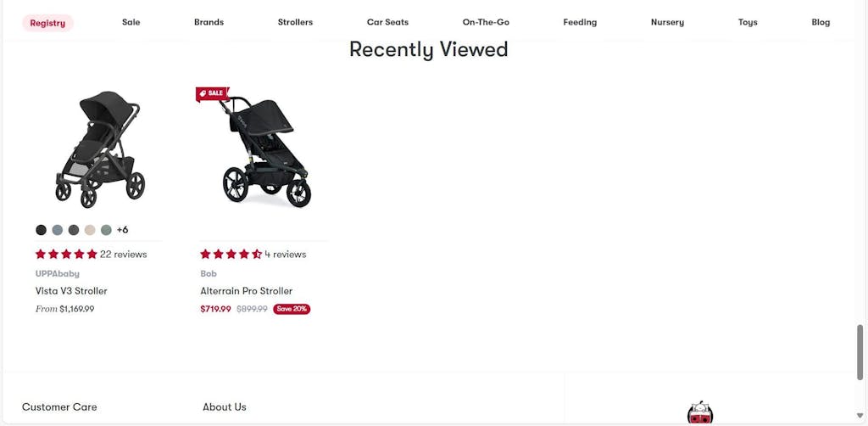868x426 pixels.
Task: Open the Vista V3 Stroller product link
Action: coord(71,291)
